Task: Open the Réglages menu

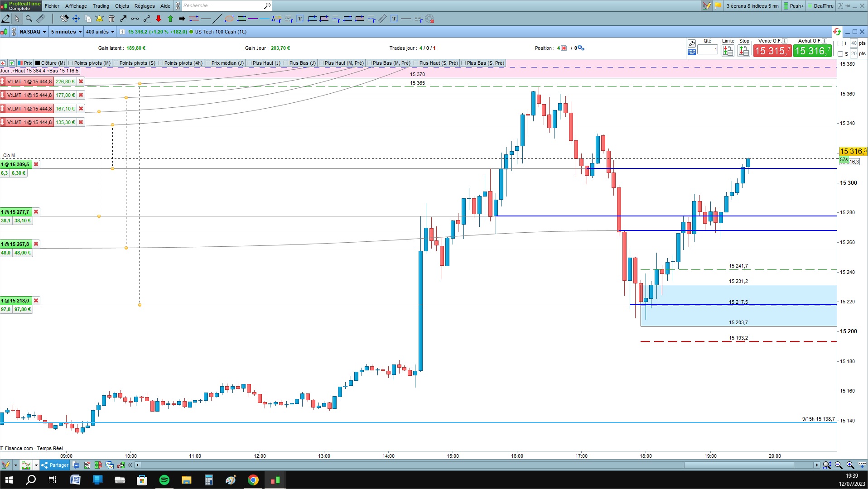Action: [145, 6]
